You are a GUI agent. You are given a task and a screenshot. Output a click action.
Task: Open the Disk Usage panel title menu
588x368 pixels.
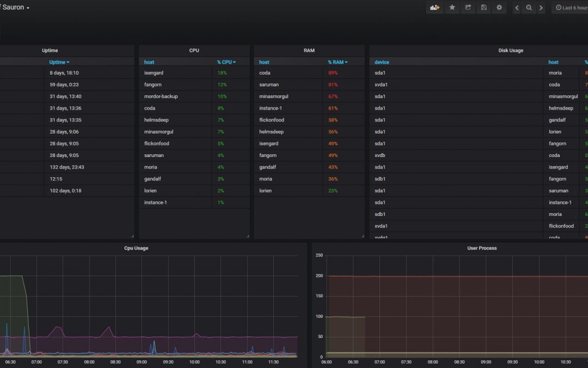pos(511,50)
